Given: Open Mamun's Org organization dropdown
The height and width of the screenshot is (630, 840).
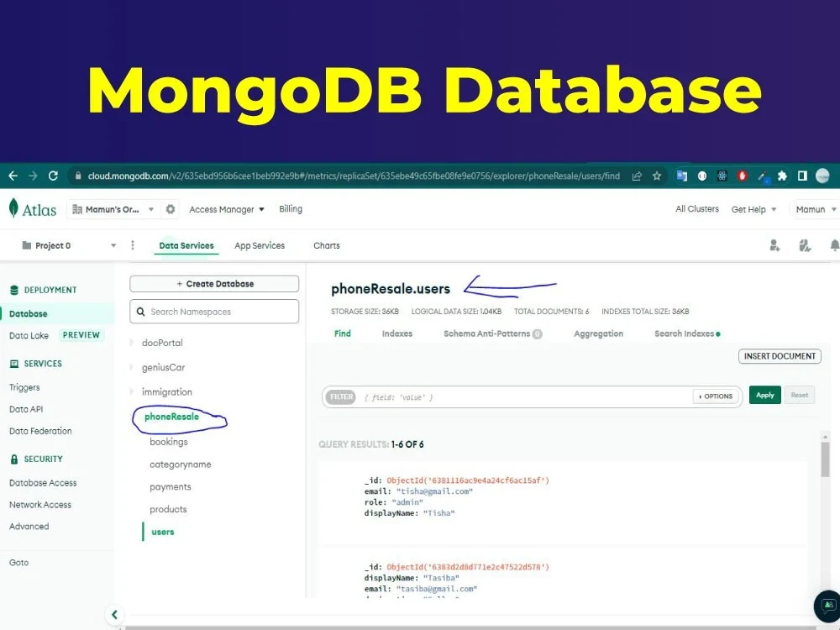Looking at the screenshot, I should point(113,209).
